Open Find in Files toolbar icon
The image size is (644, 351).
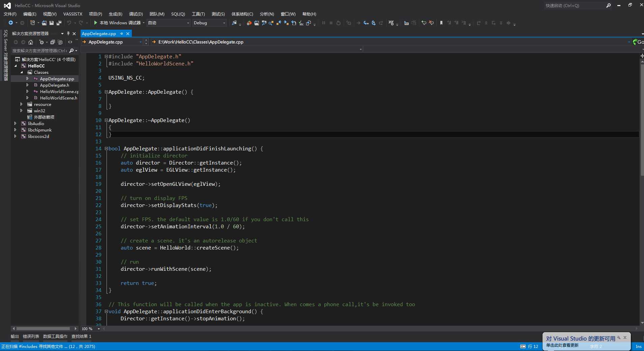[x=234, y=23]
